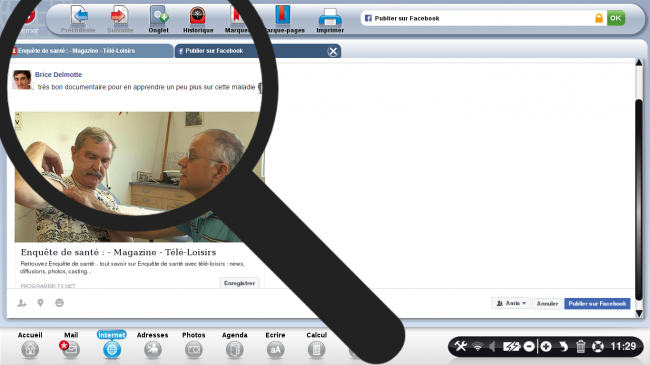Open Brice Delmotte profile link

[58, 75]
